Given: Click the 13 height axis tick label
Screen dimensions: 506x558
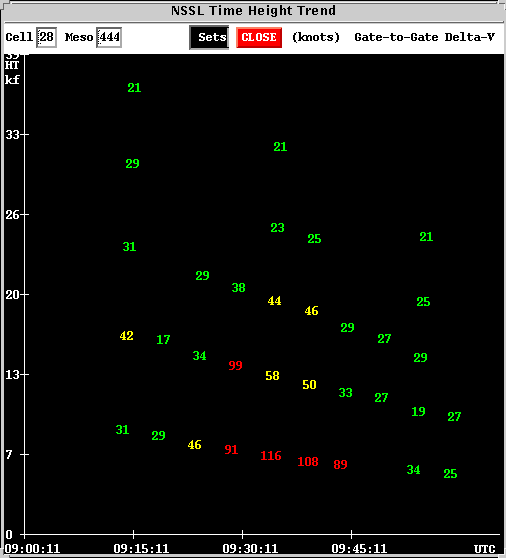Looking at the screenshot, I should pos(12,374).
